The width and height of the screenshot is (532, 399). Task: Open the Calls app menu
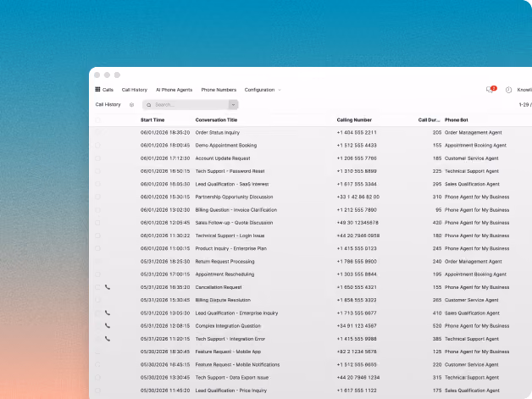tap(108, 90)
